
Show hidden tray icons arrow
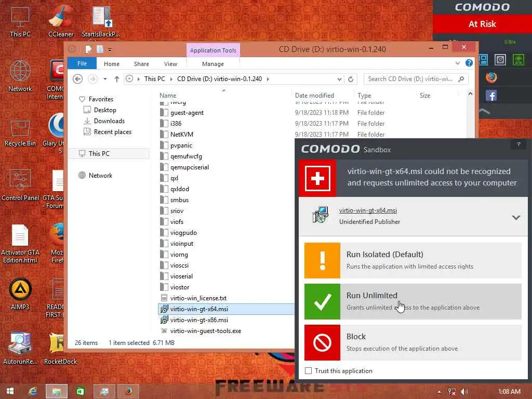(438, 392)
